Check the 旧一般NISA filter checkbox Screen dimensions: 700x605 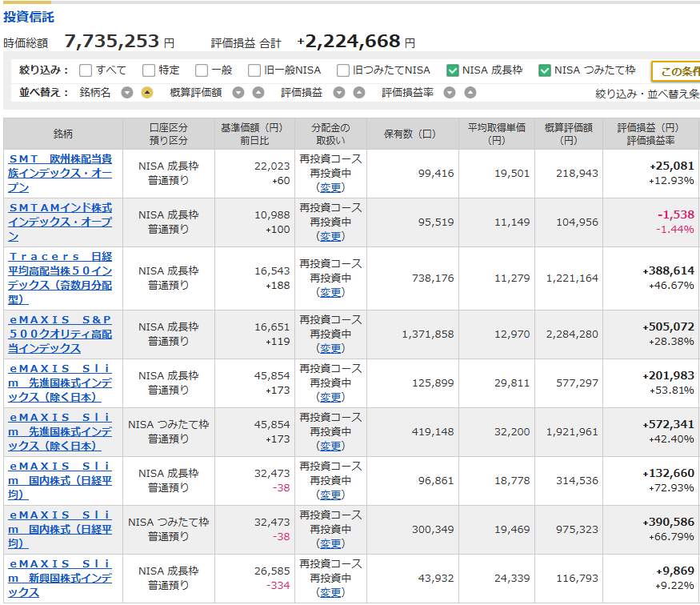(x=254, y=70)
